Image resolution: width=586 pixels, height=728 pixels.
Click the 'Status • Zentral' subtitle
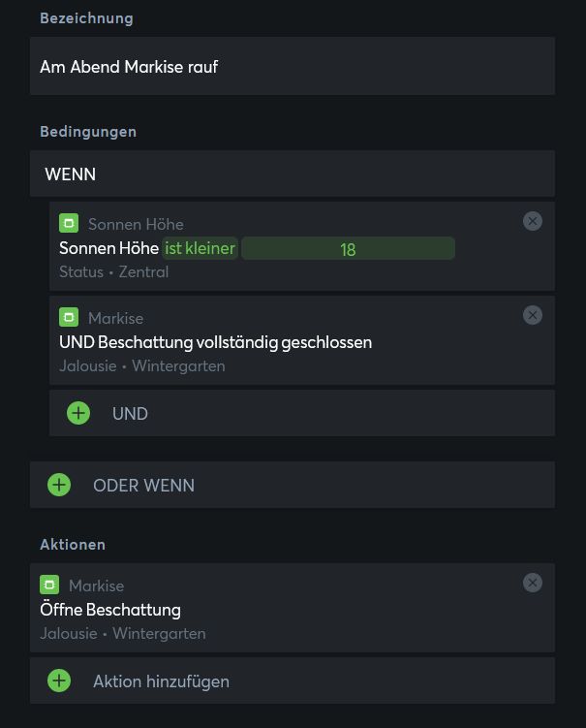click(x=113, y=272)
